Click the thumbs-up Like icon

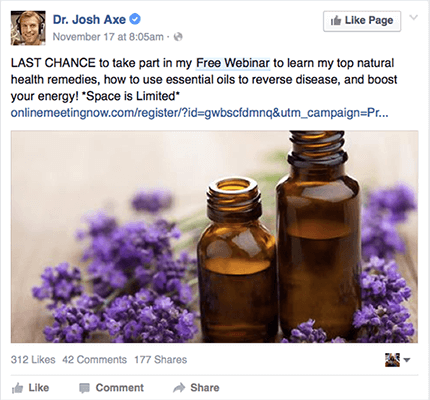coord(17,388)
